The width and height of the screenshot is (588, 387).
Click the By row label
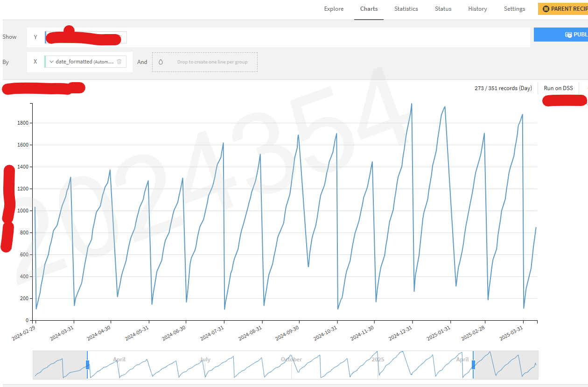click(6, 62)
